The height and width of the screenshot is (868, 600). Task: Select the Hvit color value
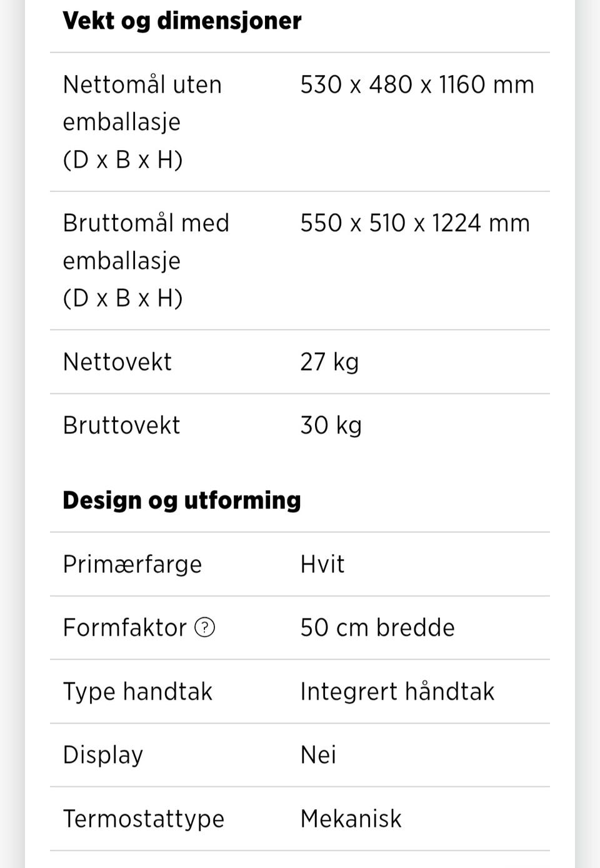click(x=322, y=564)
